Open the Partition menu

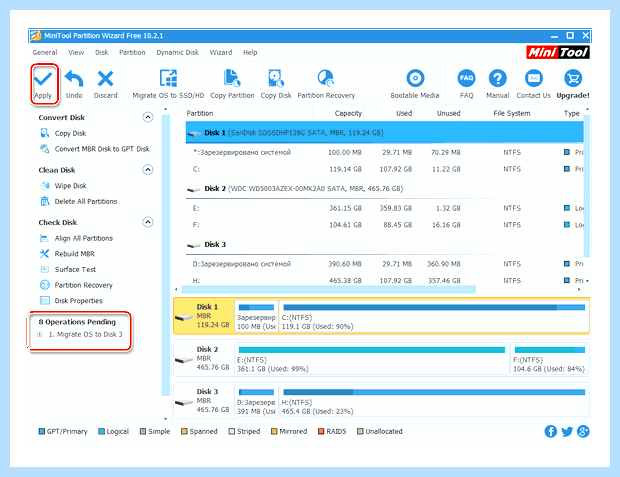132,53
